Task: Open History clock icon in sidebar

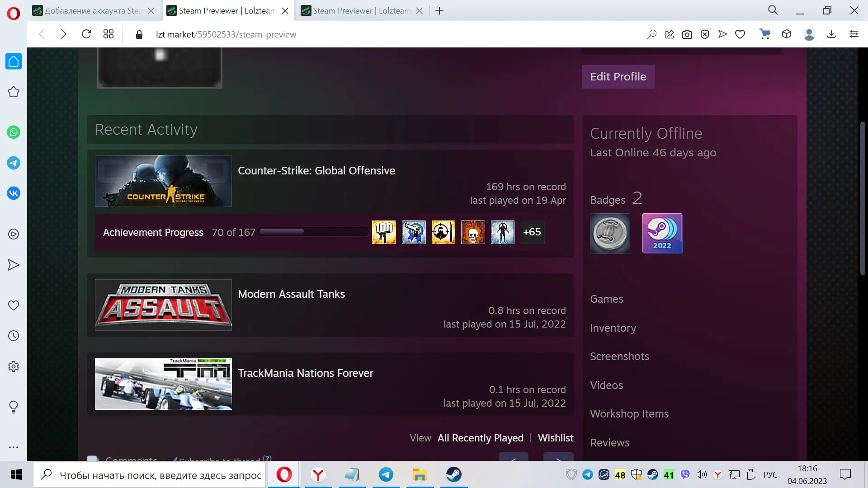Action: pos(14,336)
